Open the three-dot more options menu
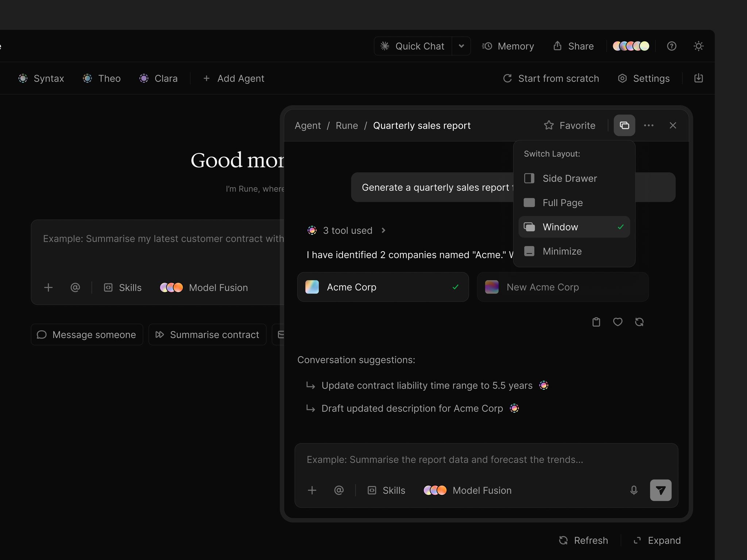 coord(649,125)
